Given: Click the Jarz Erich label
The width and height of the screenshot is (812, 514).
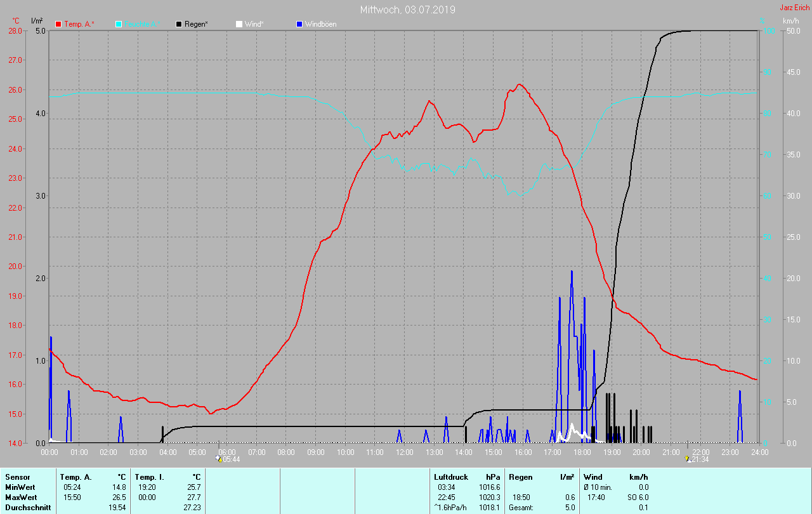Looking at the screenshot, I should [794, 8].
